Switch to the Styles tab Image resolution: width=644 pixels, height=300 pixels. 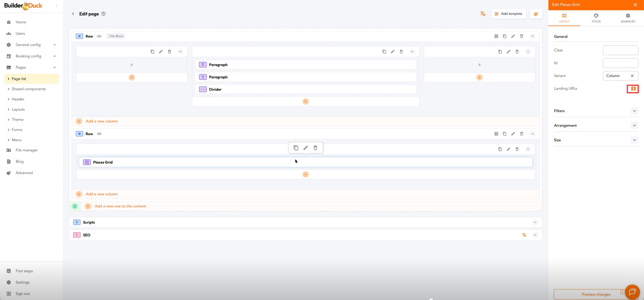596,18
